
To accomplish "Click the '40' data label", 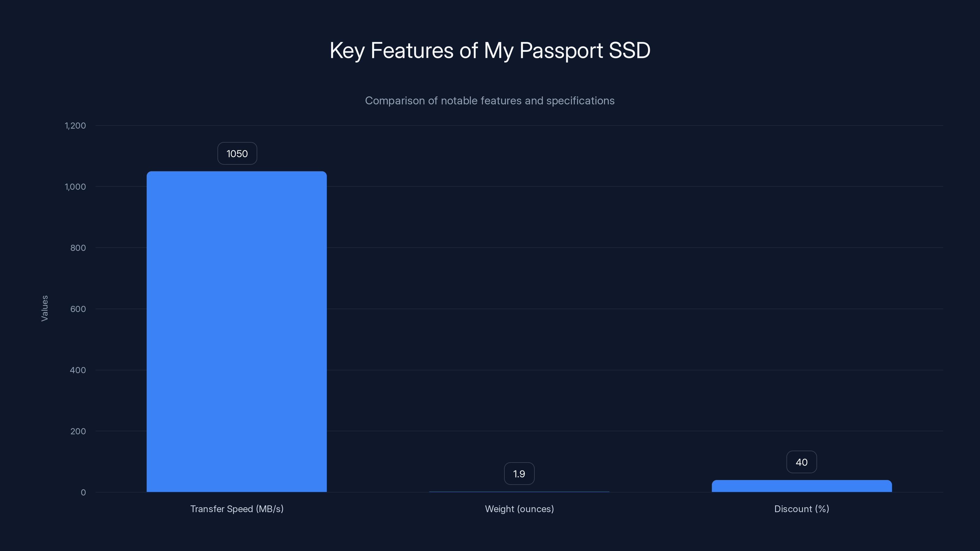I will 801,462.
